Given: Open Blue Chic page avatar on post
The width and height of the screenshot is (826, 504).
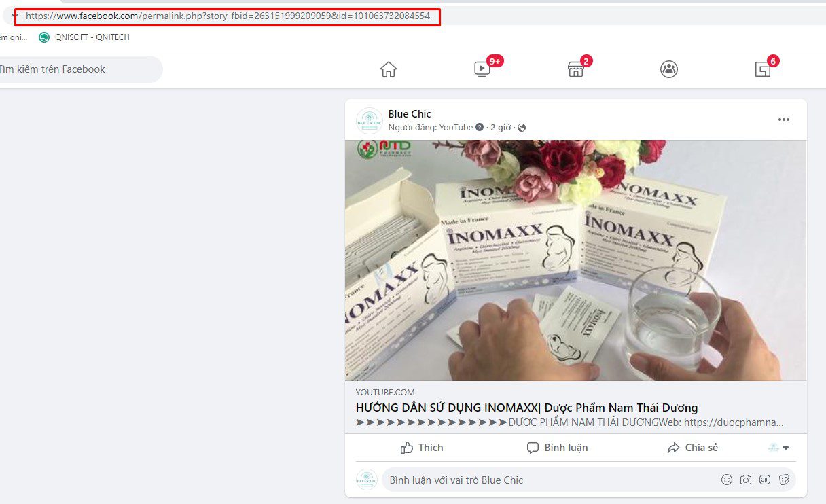Looking at the screenshot, I should (x=370, y=120).
